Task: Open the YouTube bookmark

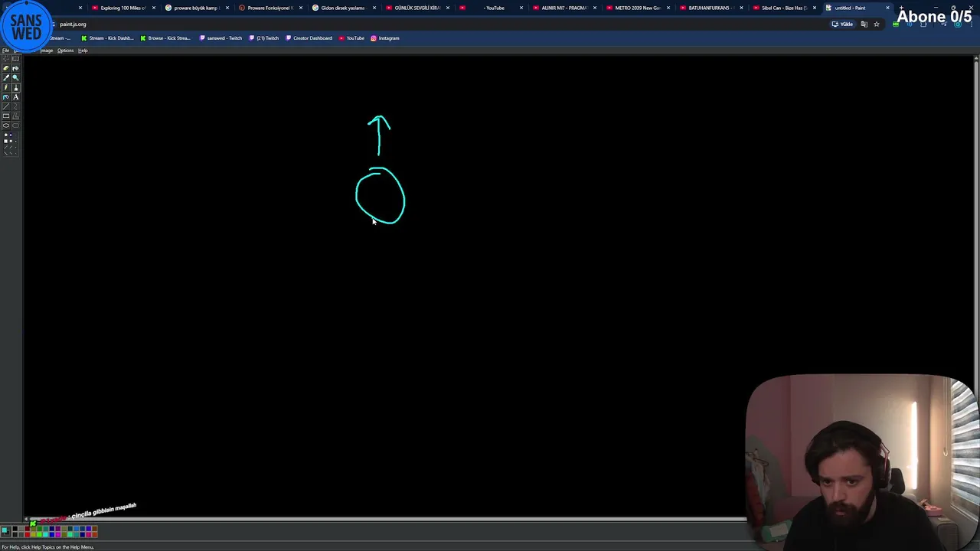Action: tap(351, 38)
